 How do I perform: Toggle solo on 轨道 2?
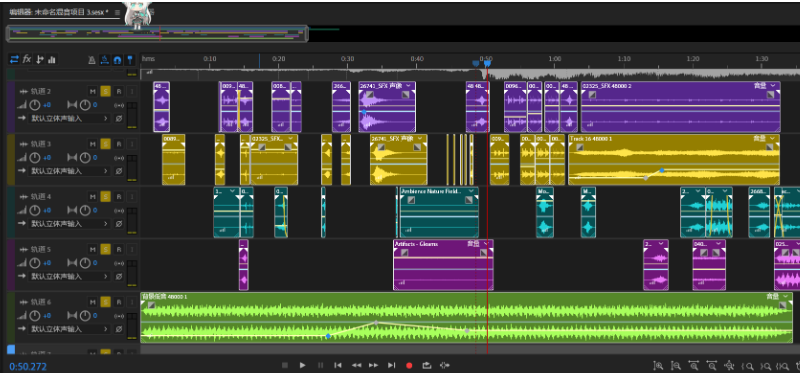105,91
